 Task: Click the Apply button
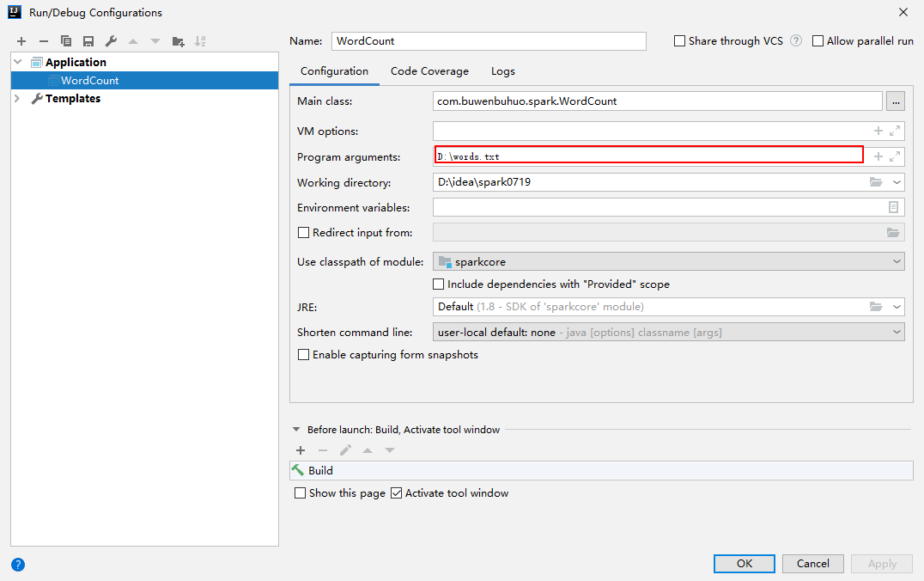tap(882, 563)
